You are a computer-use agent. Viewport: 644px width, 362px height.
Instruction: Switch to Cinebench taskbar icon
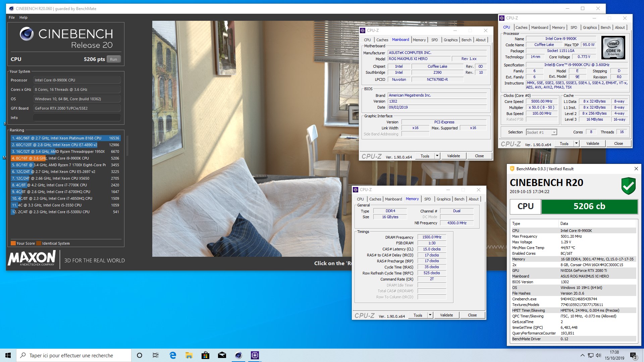coord(238,355)
